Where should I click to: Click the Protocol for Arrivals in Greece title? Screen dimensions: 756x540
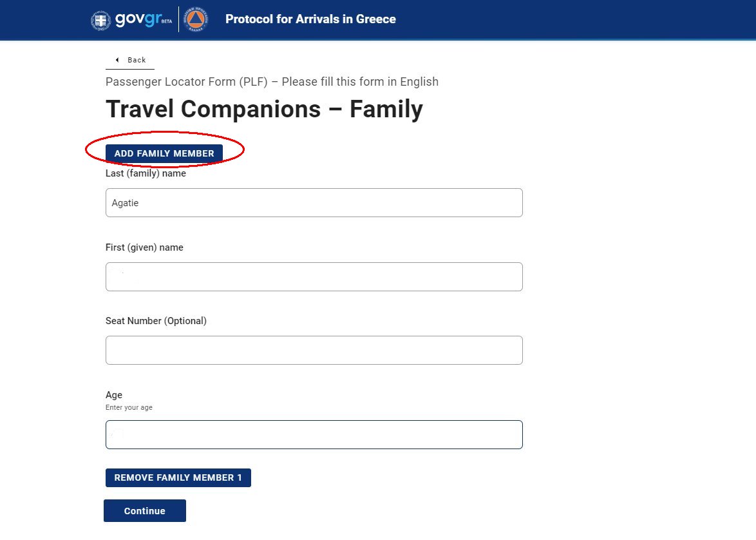point(310,19)
